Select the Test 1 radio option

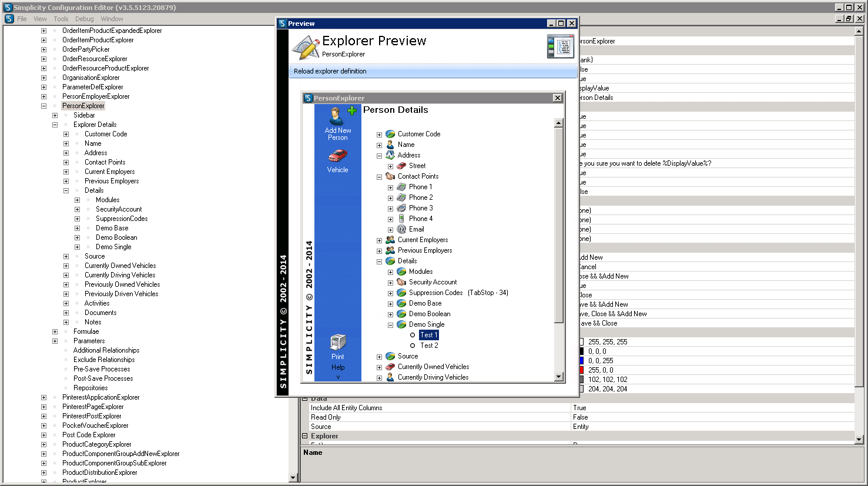tap(413, 335)
